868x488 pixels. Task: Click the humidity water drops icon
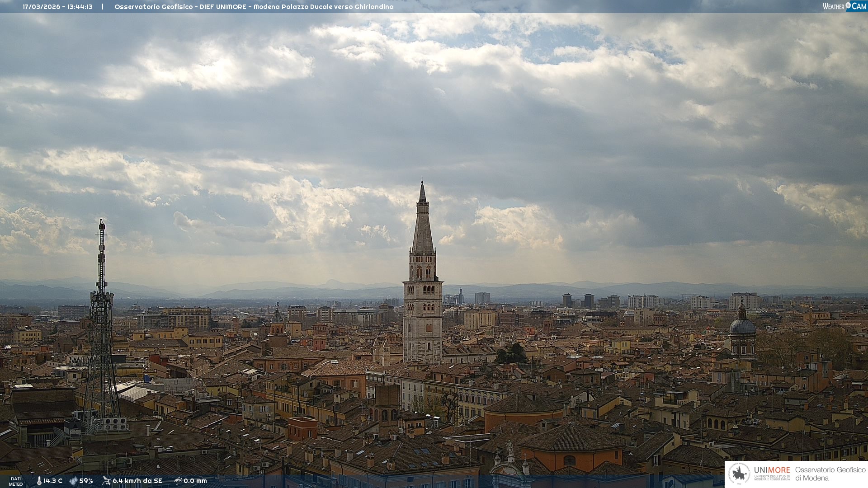pyautogui.click(x=73, y=481)
